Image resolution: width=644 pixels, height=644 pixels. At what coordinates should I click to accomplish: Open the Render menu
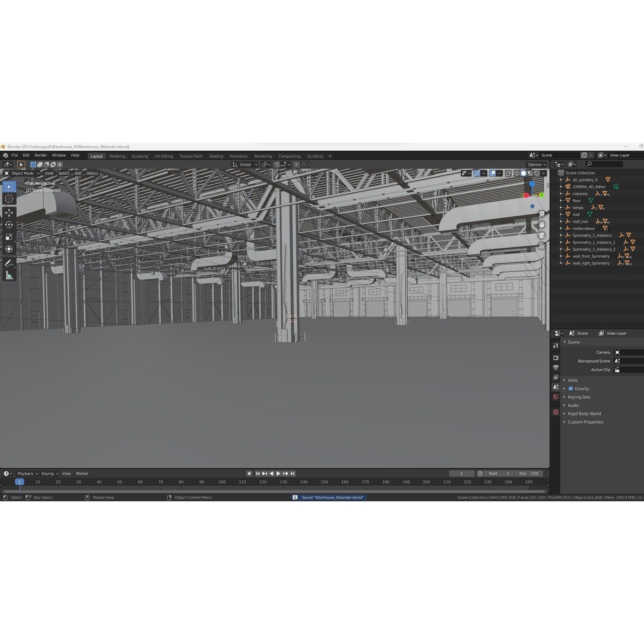(41, 155)
